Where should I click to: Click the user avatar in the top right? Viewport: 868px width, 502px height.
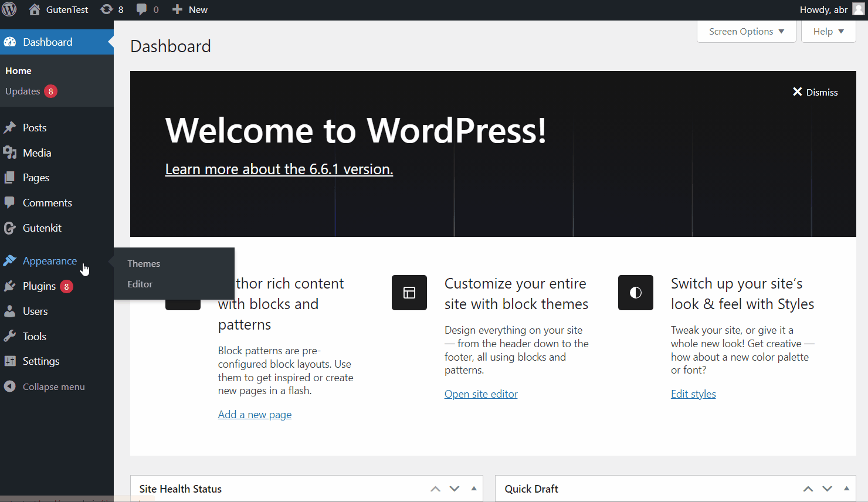point(858,9)
